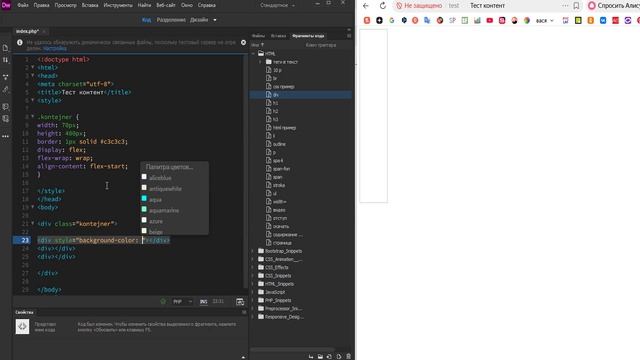640x360 pixels.
Task: Click the File Management arrows icon
Action: [5, 60]
